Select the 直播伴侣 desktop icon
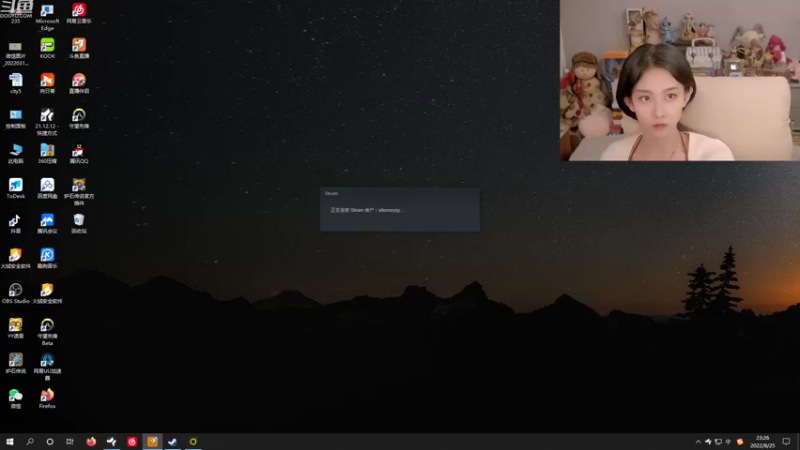The width and height of the screenshot is (800, 450). (x=79, y=84)
